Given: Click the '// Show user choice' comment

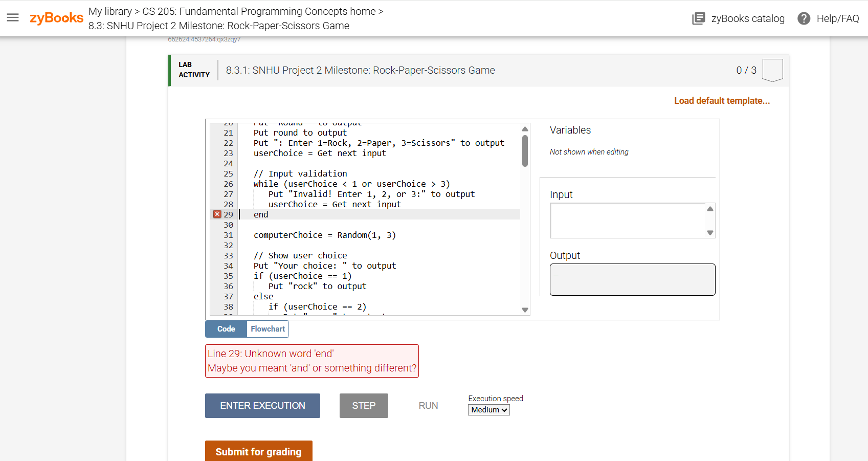Looking at the screenshot, I should coord(300,255).
